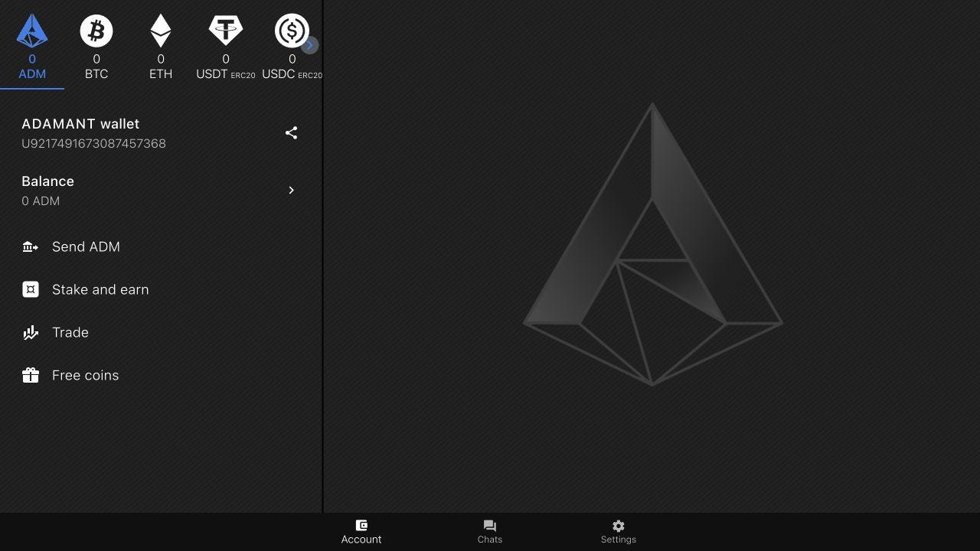Click the Trade chart icon
Image resolution: width=980 pixels, height=551 pixels.
point(31,332)
